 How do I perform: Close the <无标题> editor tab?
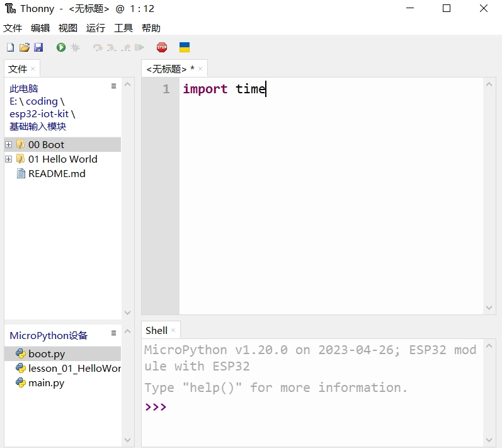pyautogui.click(x=200, y=69)
